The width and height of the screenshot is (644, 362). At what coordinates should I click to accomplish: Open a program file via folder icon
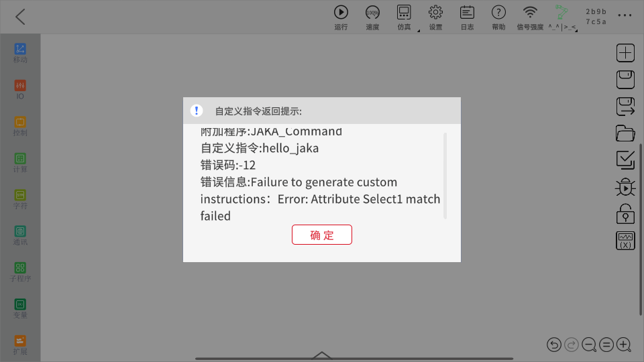coord(625,133)
